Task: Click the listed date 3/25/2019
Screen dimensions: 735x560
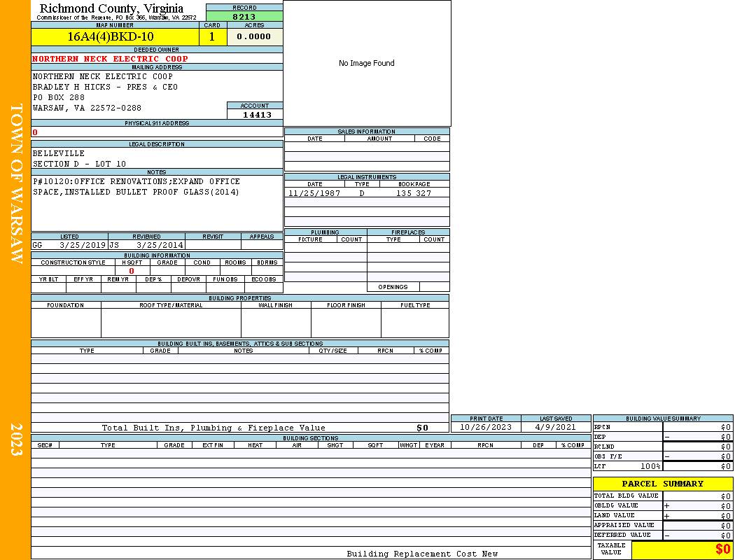Action: click(82, 245)
